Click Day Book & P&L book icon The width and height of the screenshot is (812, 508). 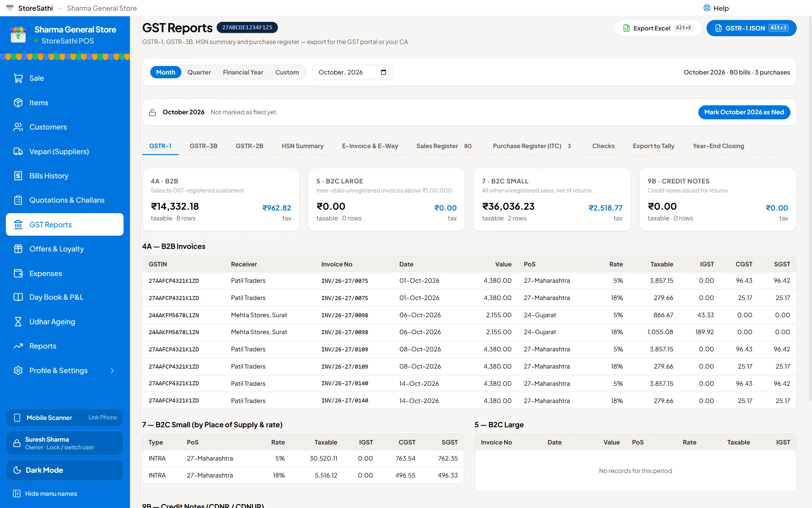pyautogui.click(x=18, y=297)
